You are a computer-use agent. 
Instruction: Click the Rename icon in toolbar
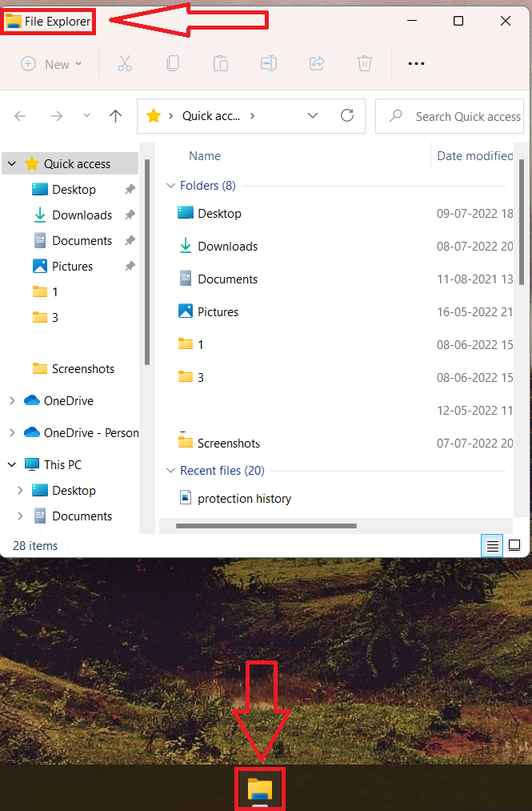click(268, 63)
